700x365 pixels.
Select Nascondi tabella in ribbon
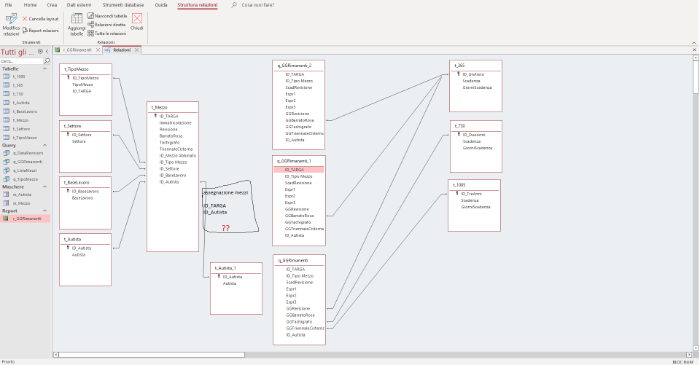click(108, 16)
